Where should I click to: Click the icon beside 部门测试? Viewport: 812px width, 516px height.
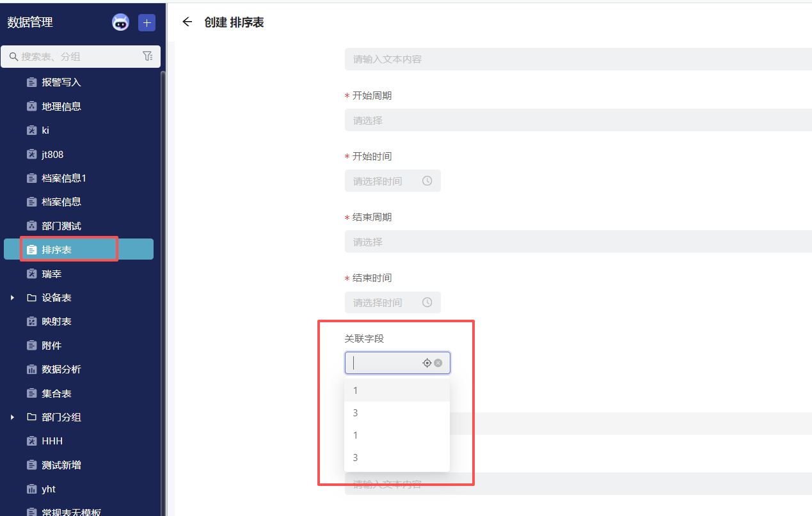[31, 226]
